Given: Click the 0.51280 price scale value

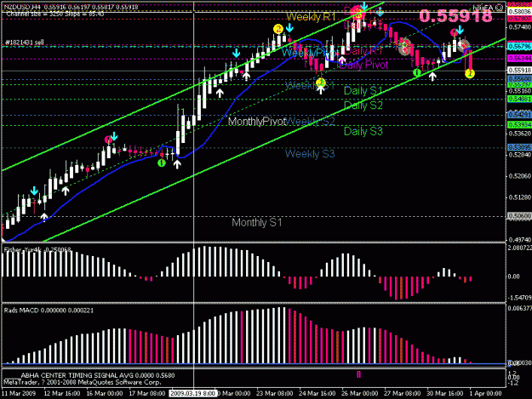Looking at the screenshot, I should (x=519, y=197).
